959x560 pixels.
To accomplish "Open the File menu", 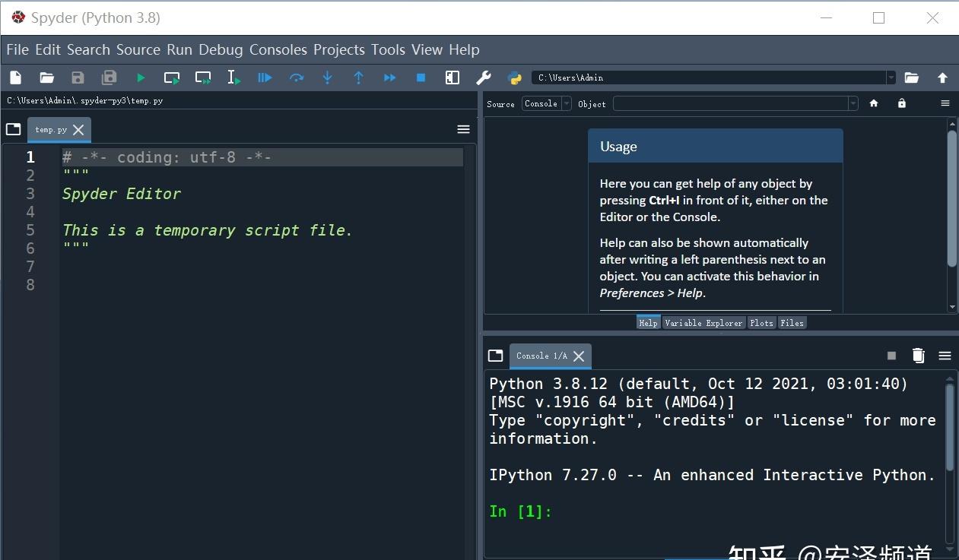I will coord(17,49).
